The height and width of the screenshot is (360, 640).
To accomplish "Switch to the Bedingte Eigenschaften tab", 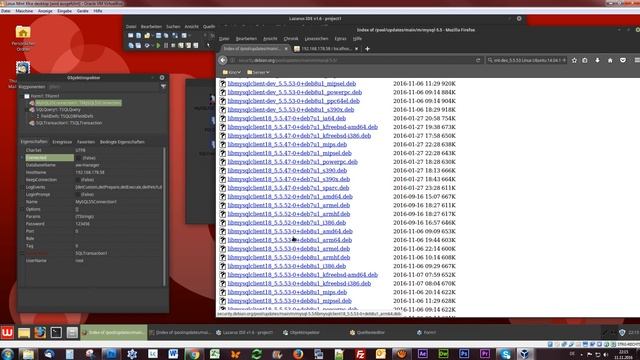I will click(122, 142).
